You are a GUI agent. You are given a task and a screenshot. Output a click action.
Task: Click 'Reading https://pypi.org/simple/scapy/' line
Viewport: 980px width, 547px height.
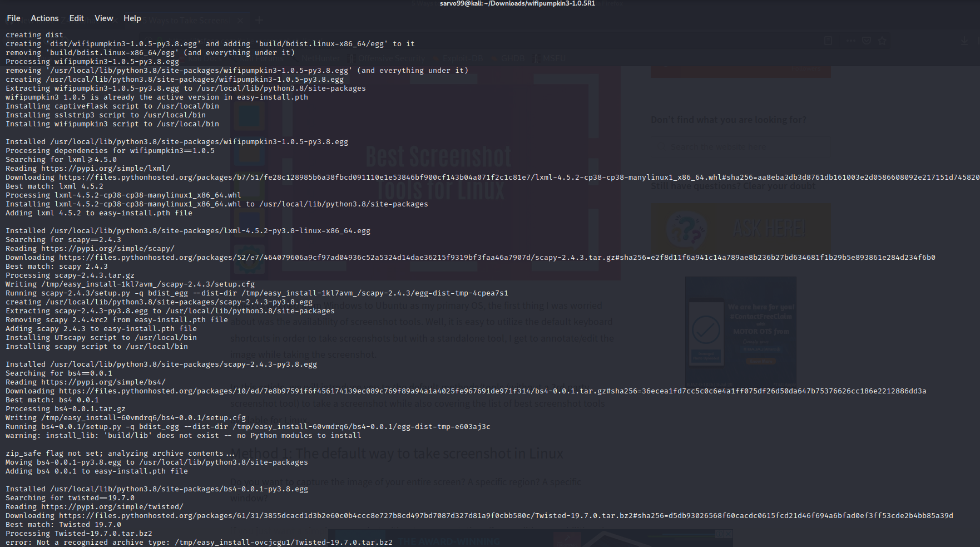90,249
